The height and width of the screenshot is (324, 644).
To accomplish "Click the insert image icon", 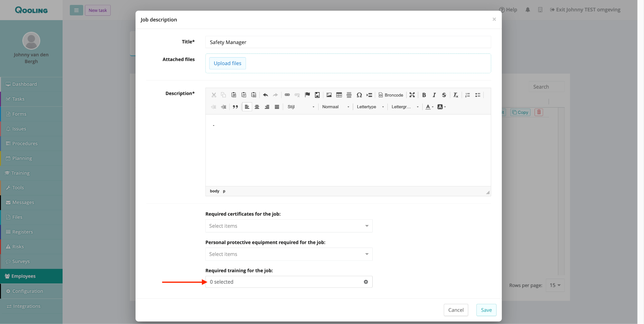I will 329,95.
